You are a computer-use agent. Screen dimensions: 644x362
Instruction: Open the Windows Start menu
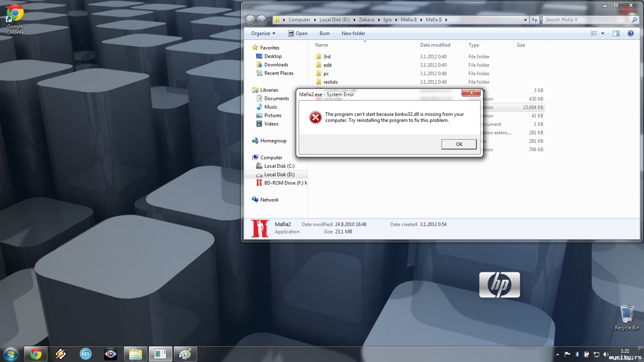pyautogui.click(x=11, y=354)
